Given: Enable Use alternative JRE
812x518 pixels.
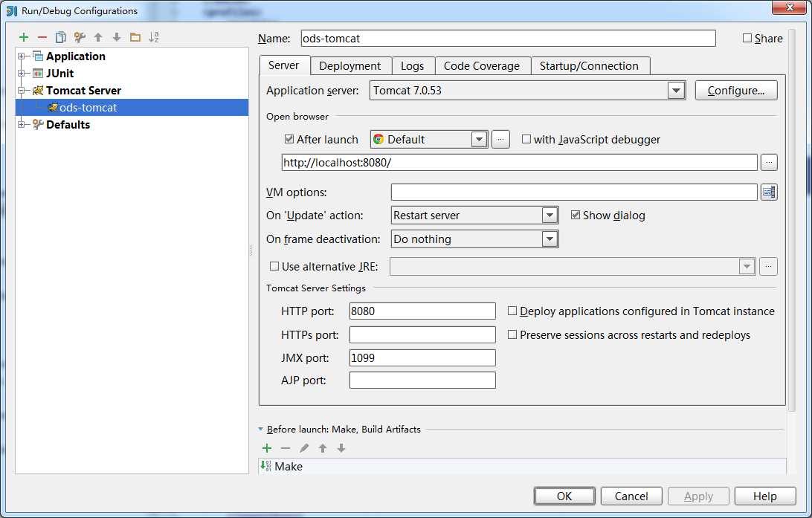Looking at the screenshot, I should coord(274,267).
